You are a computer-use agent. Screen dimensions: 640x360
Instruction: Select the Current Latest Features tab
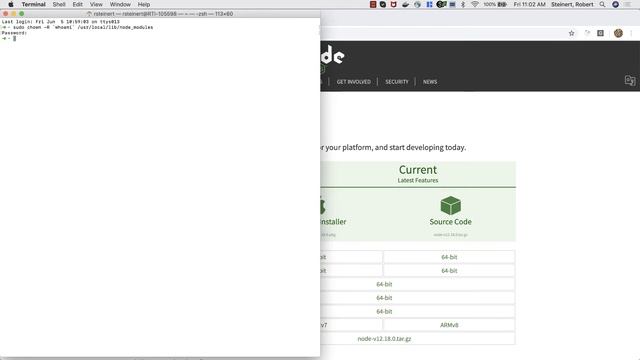point(418,174)
